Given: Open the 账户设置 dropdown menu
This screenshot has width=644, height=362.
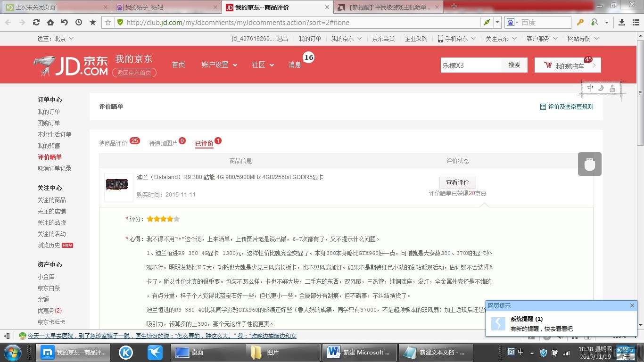Looking at the screenshot, I should pos(219,65).
